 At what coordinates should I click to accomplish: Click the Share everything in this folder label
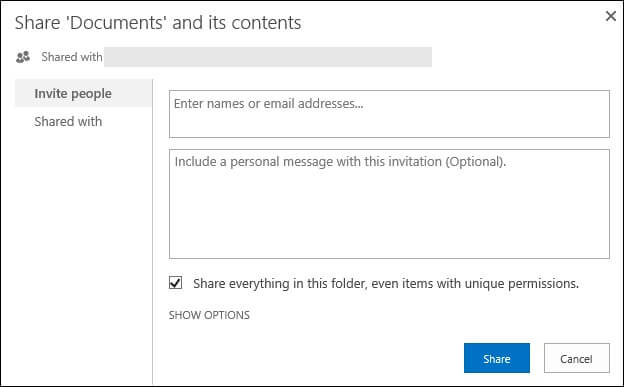tap(386, 283)
